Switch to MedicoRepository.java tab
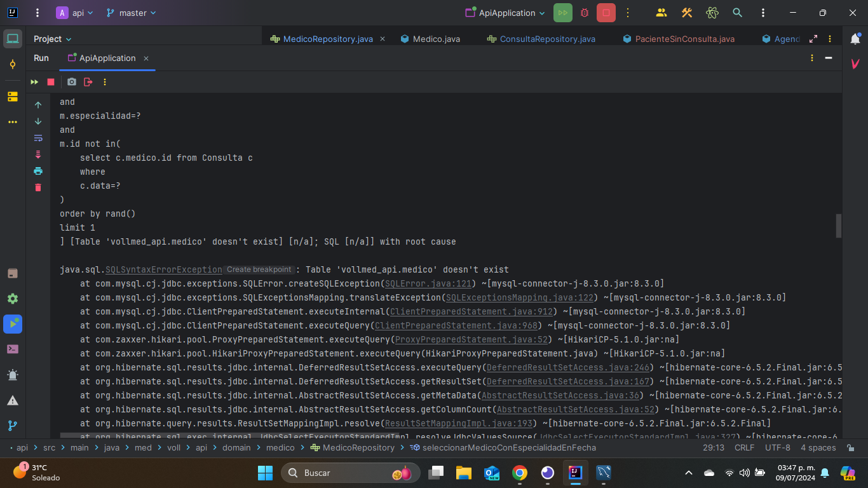The image size is (868, 488). [328, 39]
